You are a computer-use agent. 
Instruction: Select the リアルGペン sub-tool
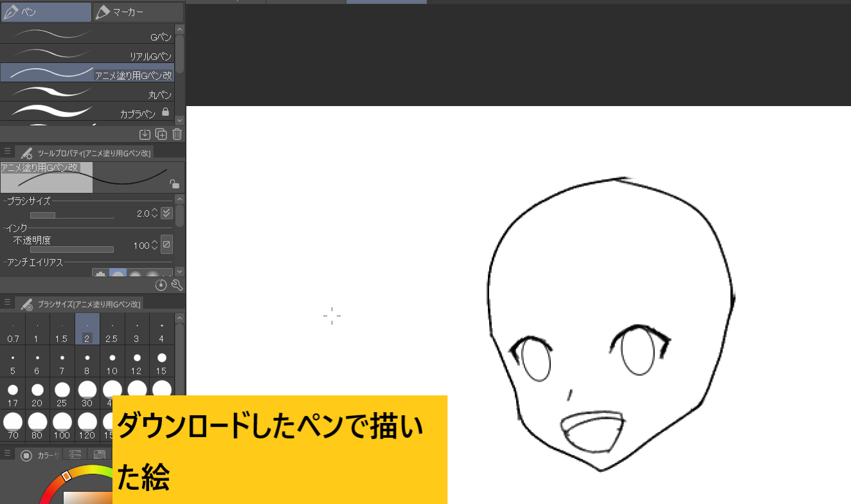click(90, 55)
